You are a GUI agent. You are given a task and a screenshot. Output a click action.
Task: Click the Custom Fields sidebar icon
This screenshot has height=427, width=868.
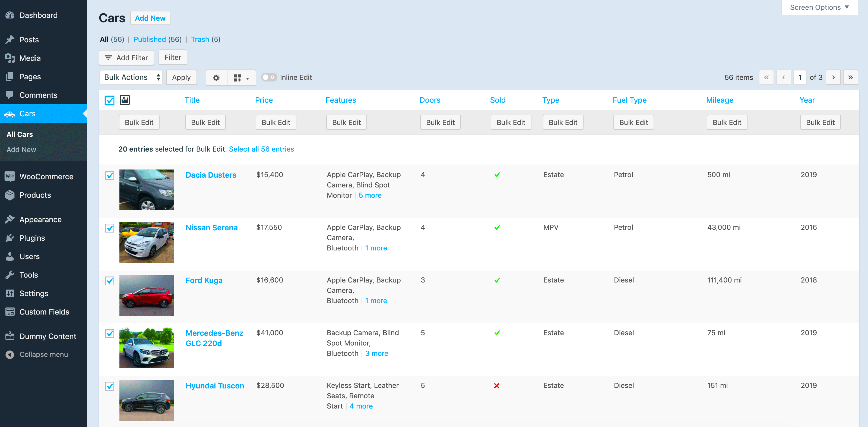tap(9, 312)
